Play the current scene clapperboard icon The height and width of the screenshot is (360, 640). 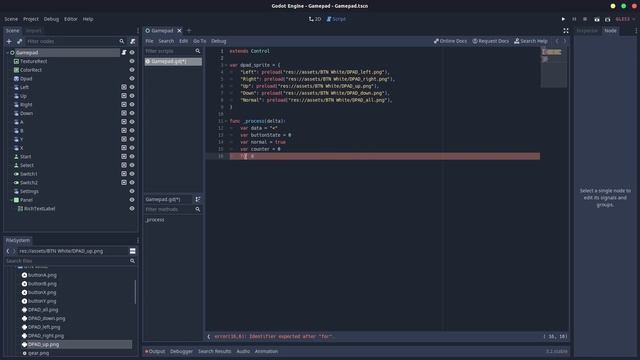pos(596,19)
